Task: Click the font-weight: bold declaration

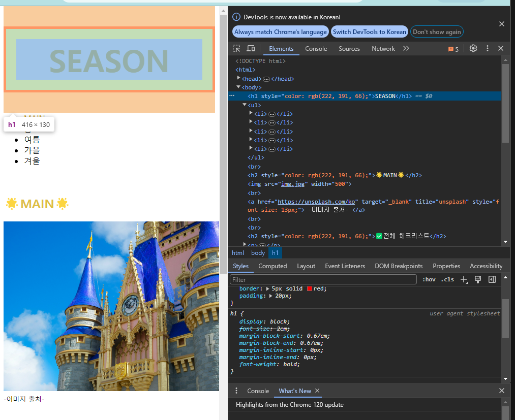Action: point(269,364)
